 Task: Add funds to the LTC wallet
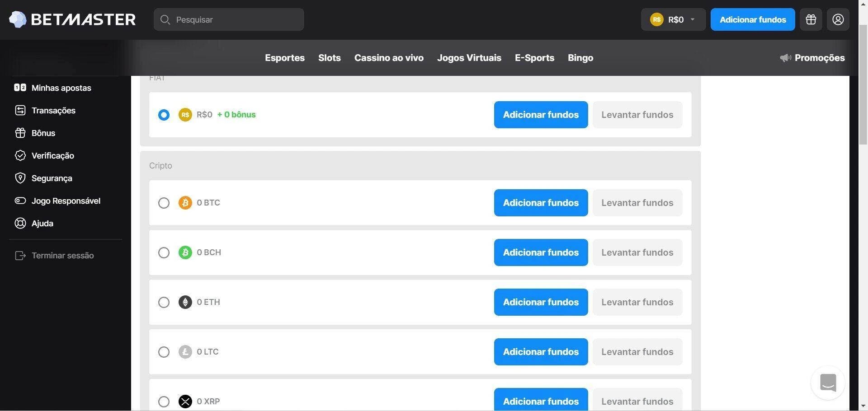coord(541,352)
